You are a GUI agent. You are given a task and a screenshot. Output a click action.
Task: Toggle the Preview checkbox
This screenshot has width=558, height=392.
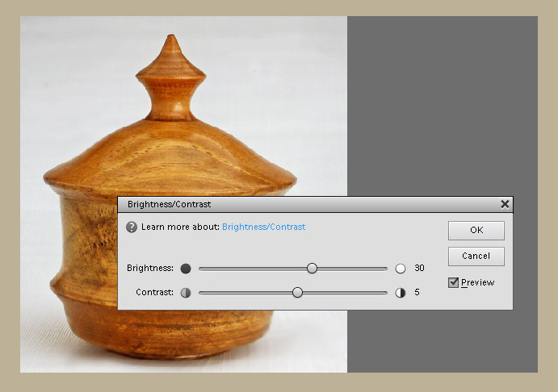pos(454,282)
